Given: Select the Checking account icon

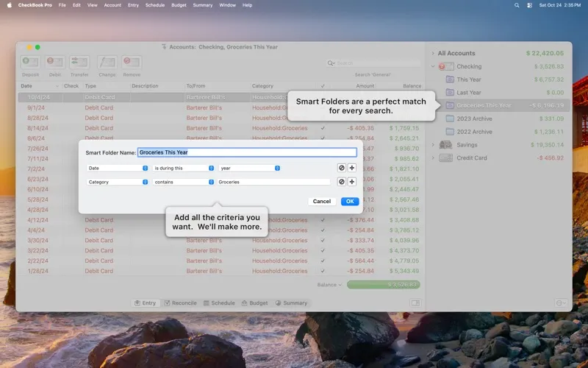Looking at the screenshot, I should tap(446, 66).
